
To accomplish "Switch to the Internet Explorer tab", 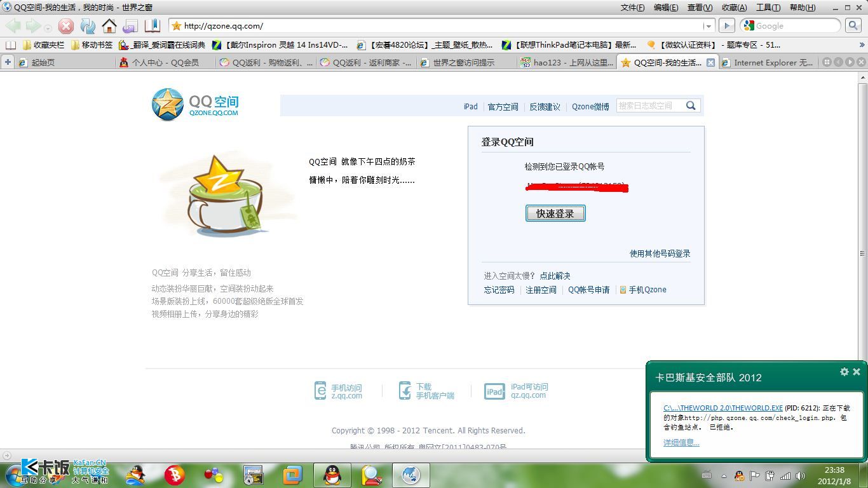I will pyautogui.click(x=768, y=62).
